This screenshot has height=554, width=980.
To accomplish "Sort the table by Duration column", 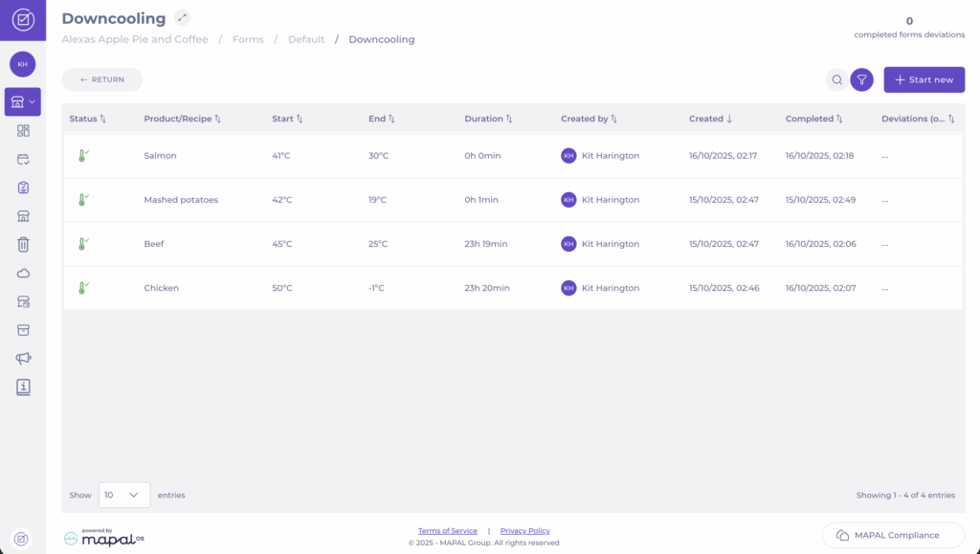I will coord(488,119).
